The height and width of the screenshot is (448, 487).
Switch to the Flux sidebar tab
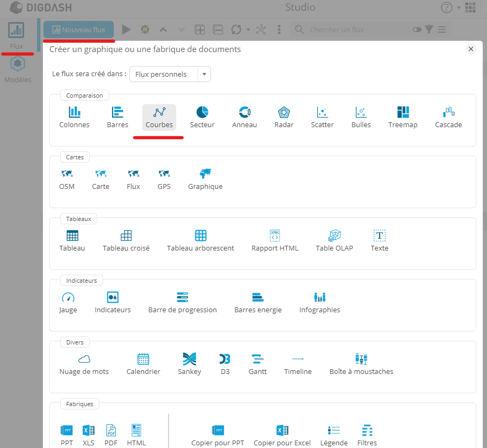pyautogui.click(x=17, y=35)
